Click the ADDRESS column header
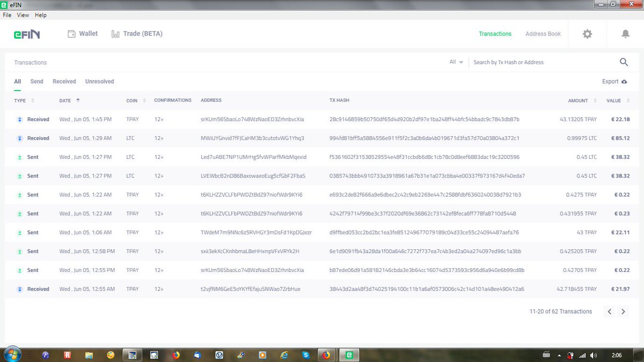 point(211,100)
